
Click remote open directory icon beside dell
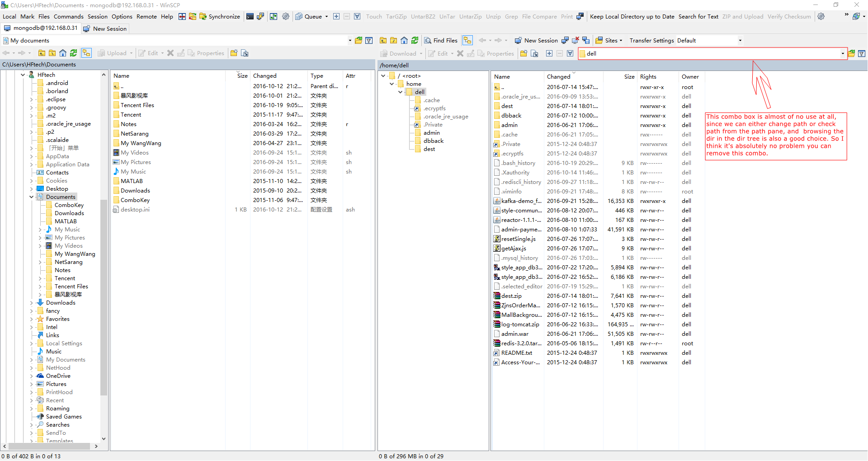click(x=851, y=54)
